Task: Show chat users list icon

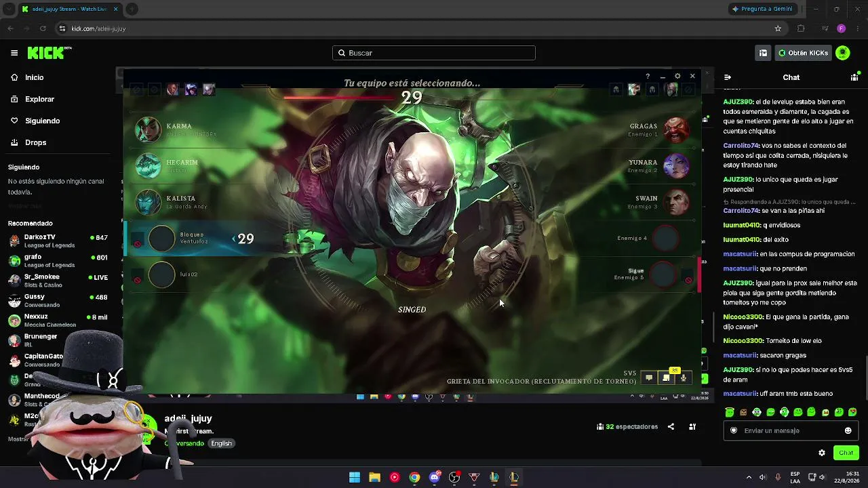Action: click(x=854, y=77)
